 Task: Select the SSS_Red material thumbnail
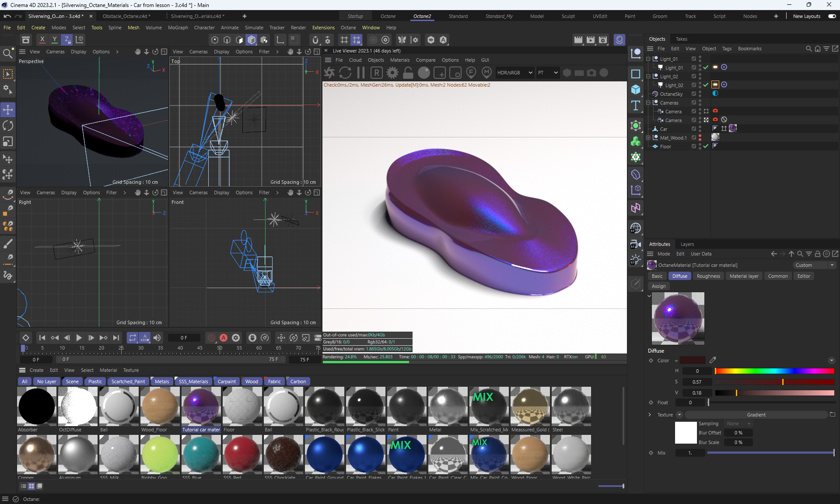coord(242,454)
